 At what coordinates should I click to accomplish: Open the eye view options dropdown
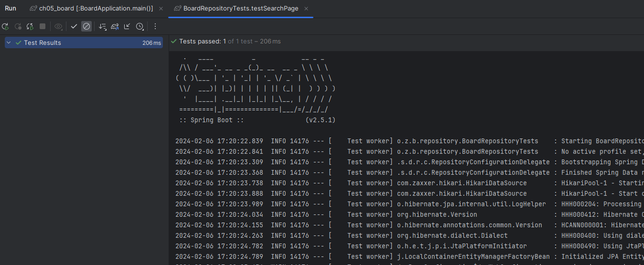pyautogui.click(x=58, y=27)
